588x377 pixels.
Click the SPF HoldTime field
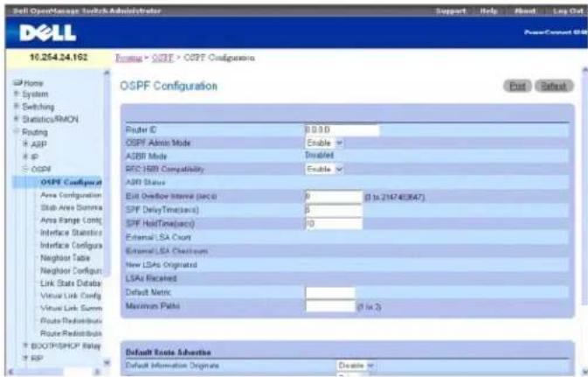[x=334, y=223]
